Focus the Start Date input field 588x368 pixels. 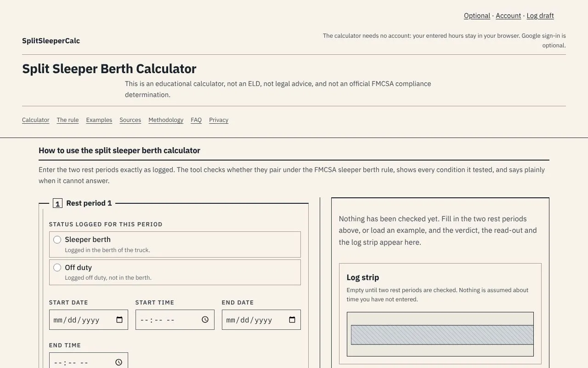point(89,320)
